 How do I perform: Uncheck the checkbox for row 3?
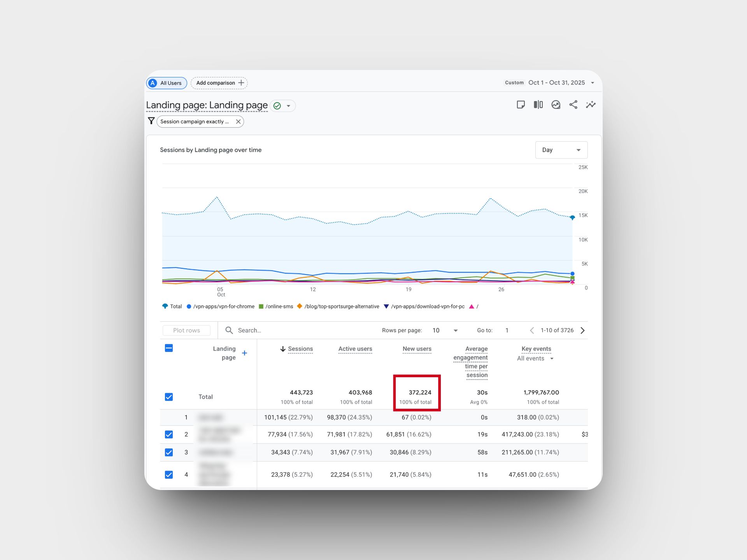(x=169, y=452)
